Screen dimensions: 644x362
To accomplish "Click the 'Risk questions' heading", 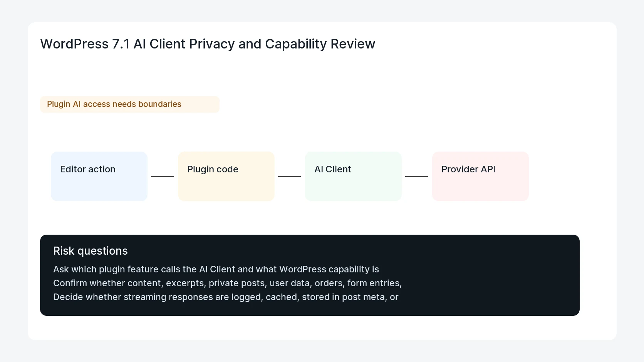I will coord(91,251).
